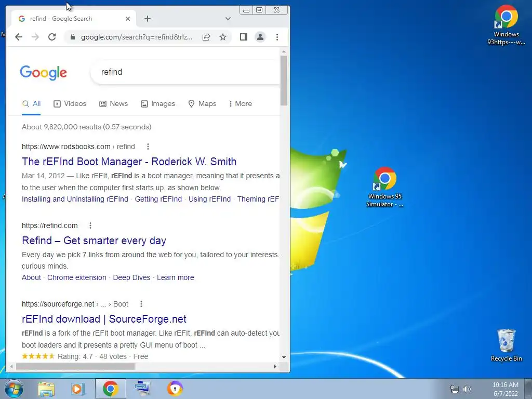The image size is (532, 399).
Task: Click the https://refind.com URL text
Action: click(49, 225)
